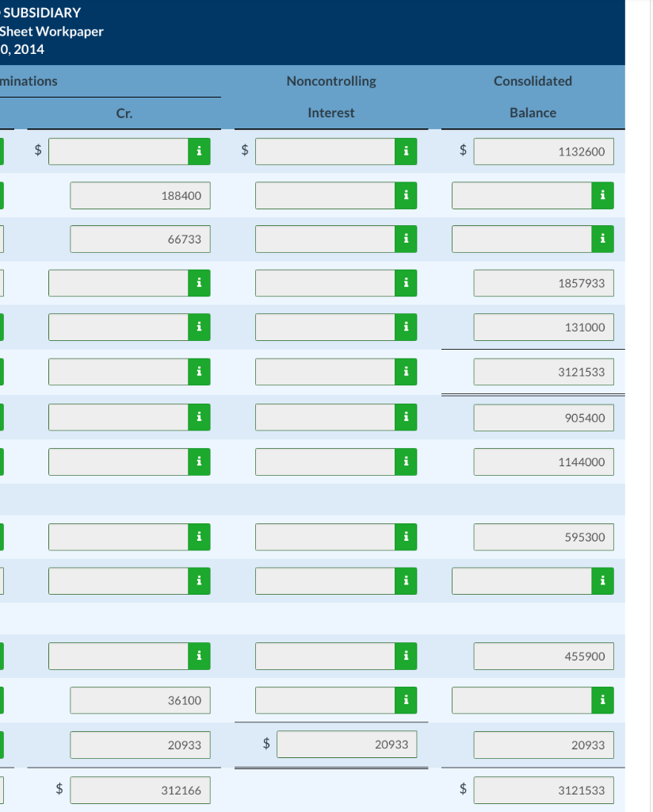Click Noncontrolling Interest info icon in 1857933 row
653x812 pixels.
(406, 283)
